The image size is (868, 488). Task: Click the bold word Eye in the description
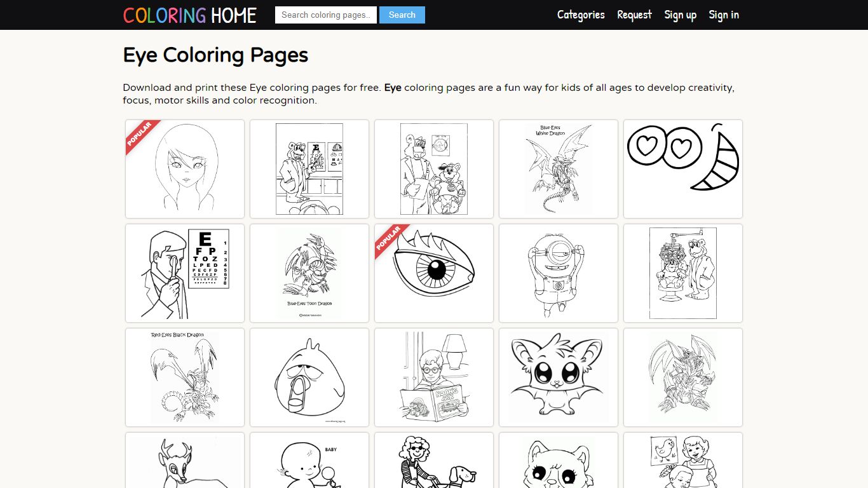point(393,88)
